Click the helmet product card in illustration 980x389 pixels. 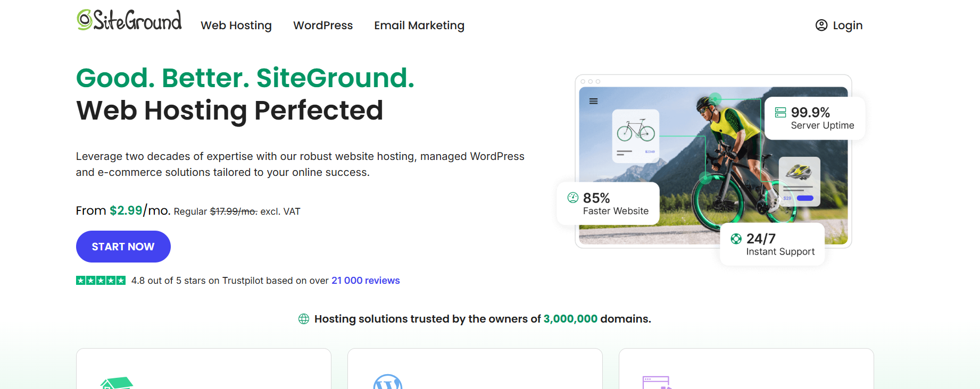point(799,182)
